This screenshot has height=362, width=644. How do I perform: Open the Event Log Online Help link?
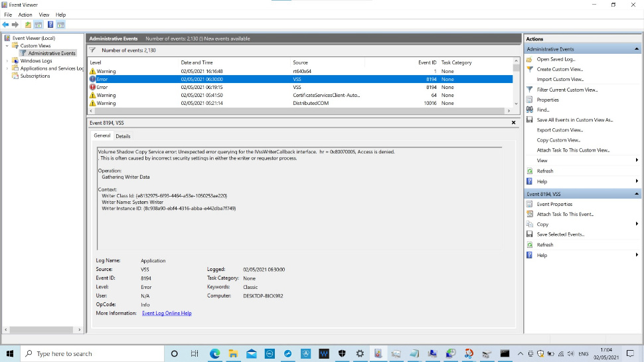pyautogui.click(x=167, y=313)
